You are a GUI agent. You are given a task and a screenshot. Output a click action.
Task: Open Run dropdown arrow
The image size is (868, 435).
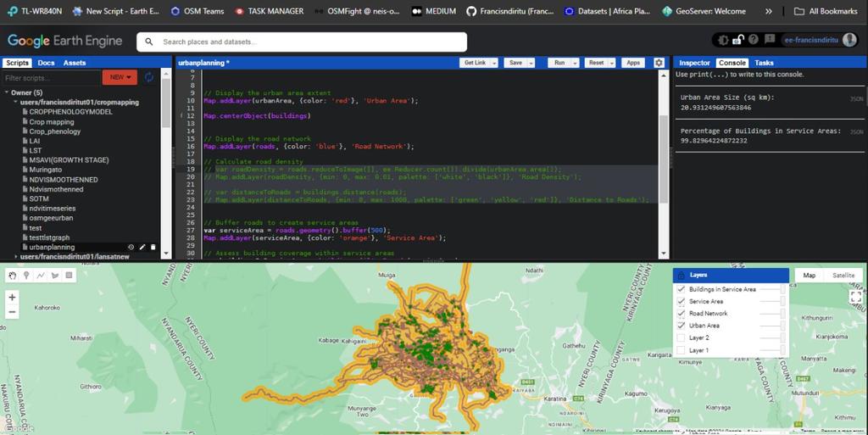(x=576, y=63)
